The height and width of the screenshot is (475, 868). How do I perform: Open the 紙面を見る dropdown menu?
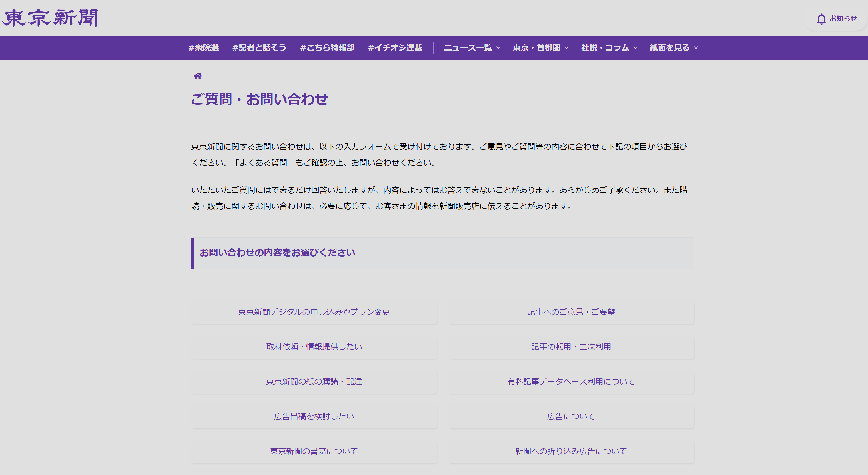[674, 48]
